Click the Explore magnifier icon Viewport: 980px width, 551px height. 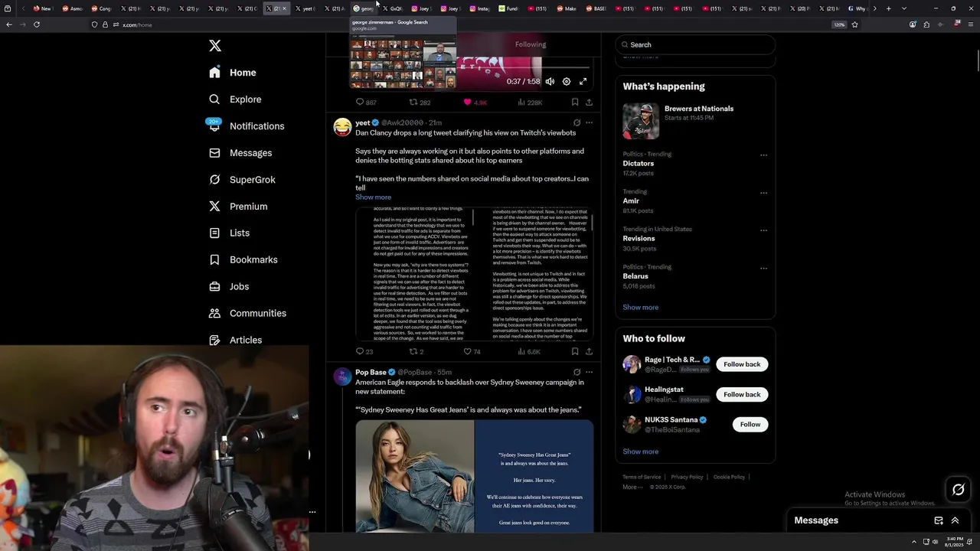click(x=214, y=99)
